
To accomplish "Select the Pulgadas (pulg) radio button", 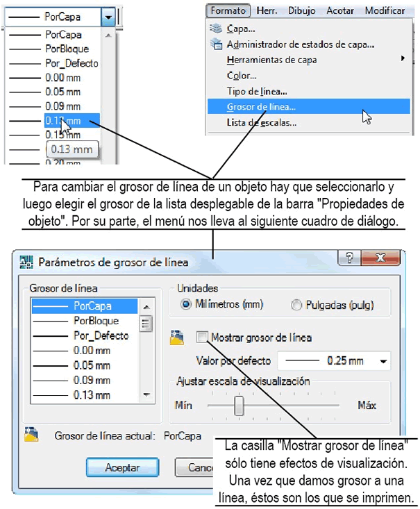I will [x=296, y=305].
